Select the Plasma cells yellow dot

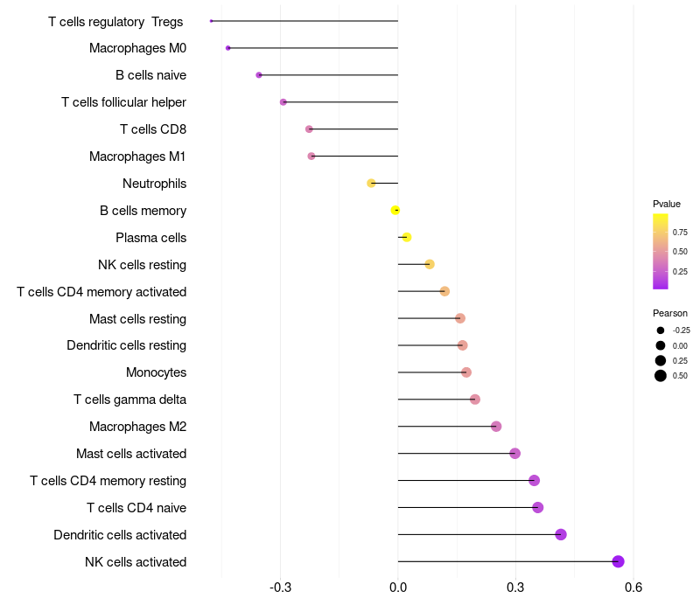pyautogui.click(x=407, y=237)
